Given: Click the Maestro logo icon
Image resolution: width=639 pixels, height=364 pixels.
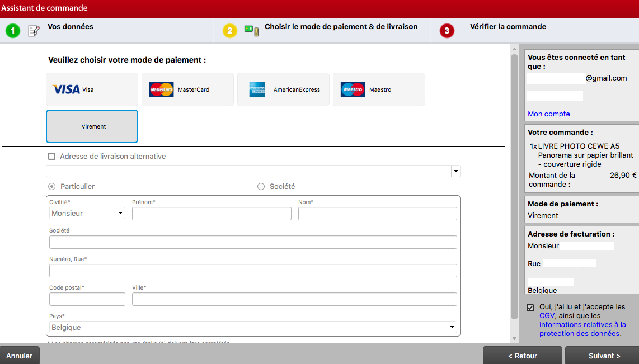Looking at the screenshot, I should (x=353, y=89).
